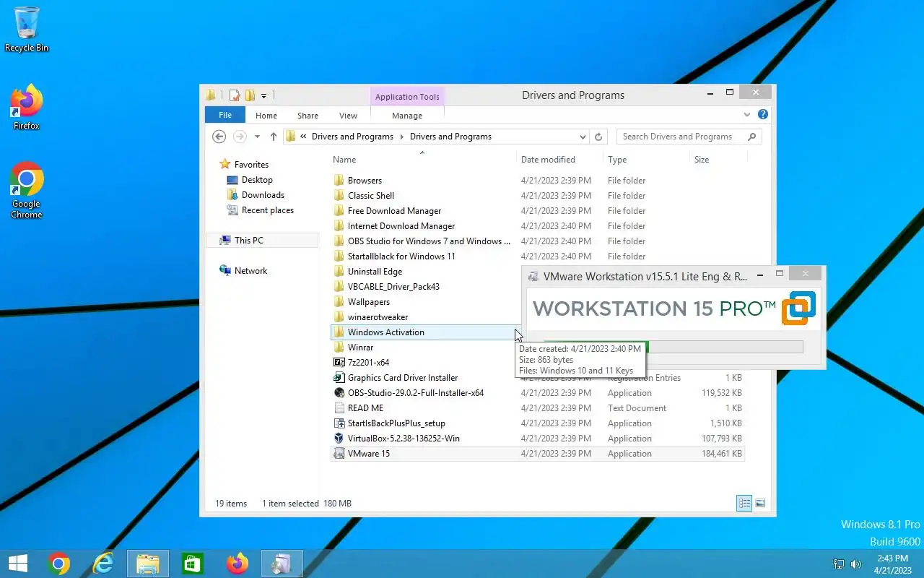Launch Internet Explorer from the taskbar
The width and height of the screenshot is (924, 578).
104,564
